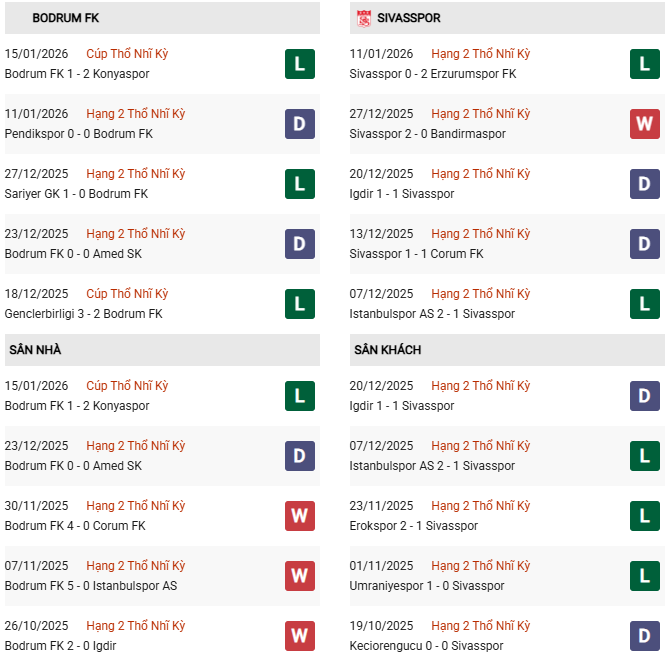Open the Bodrum FK 5 - 0 Istanbulspor AS match
666x660 pixels.
(90, 586)
